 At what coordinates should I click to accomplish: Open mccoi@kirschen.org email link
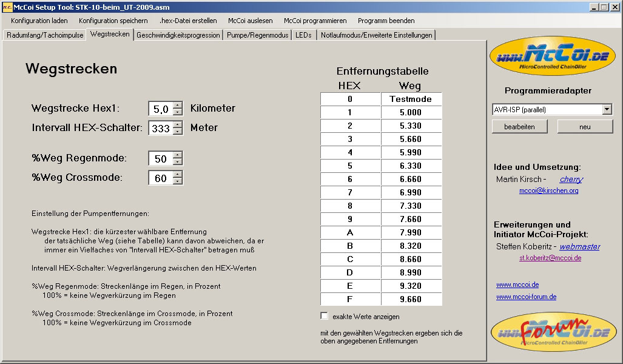549,190
